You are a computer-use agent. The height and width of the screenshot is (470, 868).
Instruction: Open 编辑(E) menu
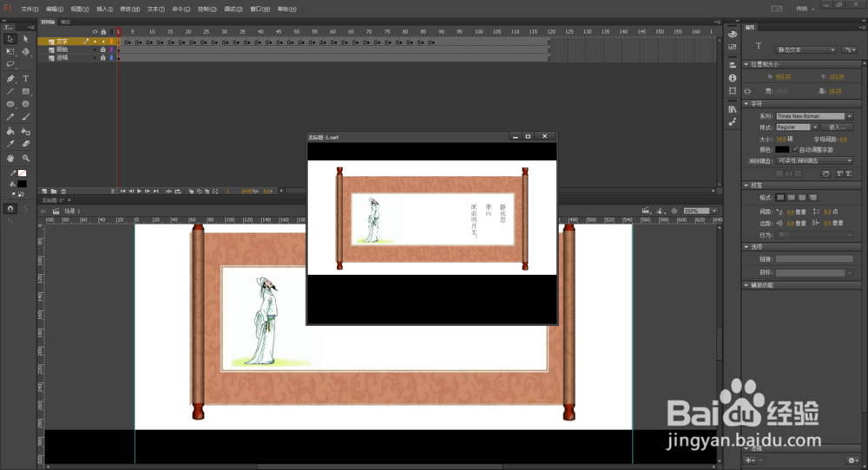pos(54,9)
